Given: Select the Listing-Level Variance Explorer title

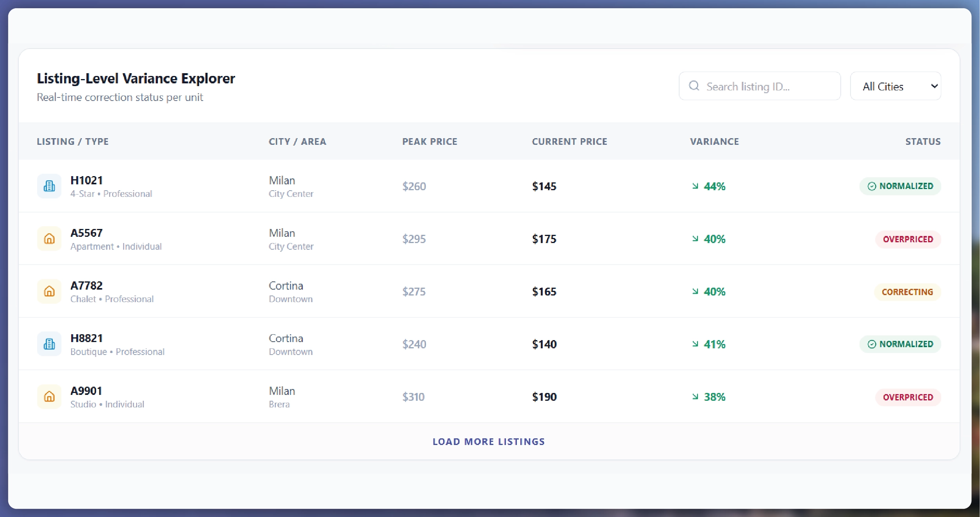Looking at the screenshot, I should 136,78.
